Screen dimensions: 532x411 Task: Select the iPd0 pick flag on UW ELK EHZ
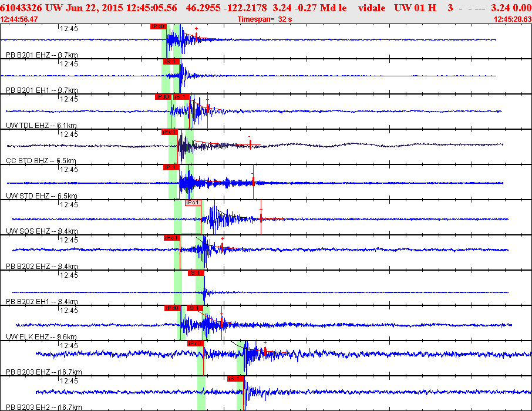(x=172, y=308)
